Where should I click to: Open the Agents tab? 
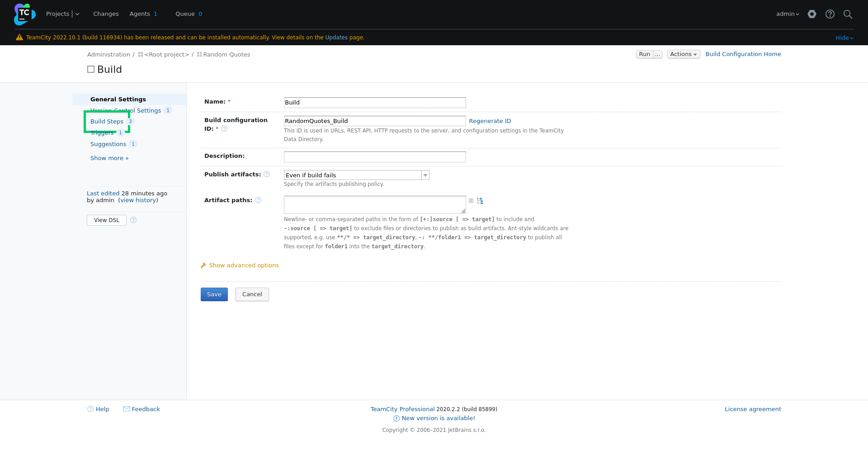(x=143, y=14)
